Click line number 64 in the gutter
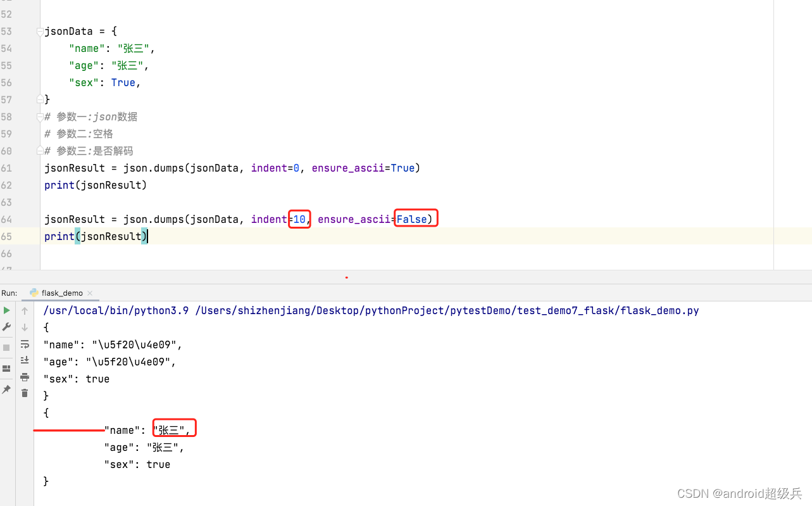Screen dimensions: 812x506 pos(6,219)
